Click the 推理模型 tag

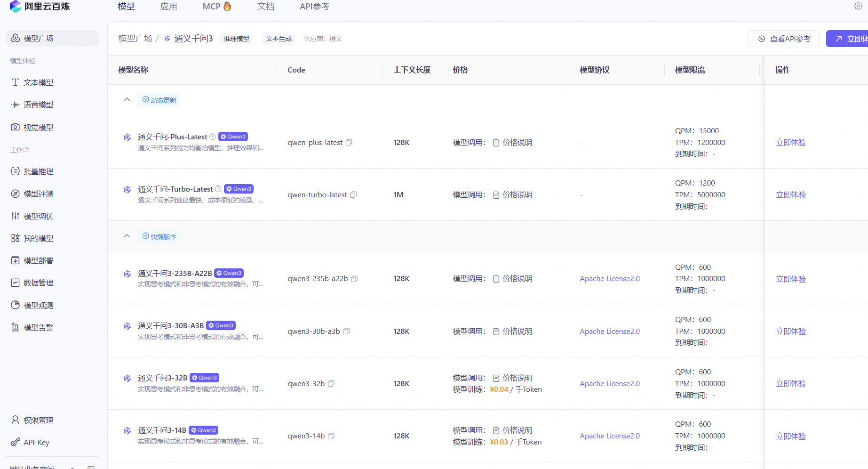237,39
